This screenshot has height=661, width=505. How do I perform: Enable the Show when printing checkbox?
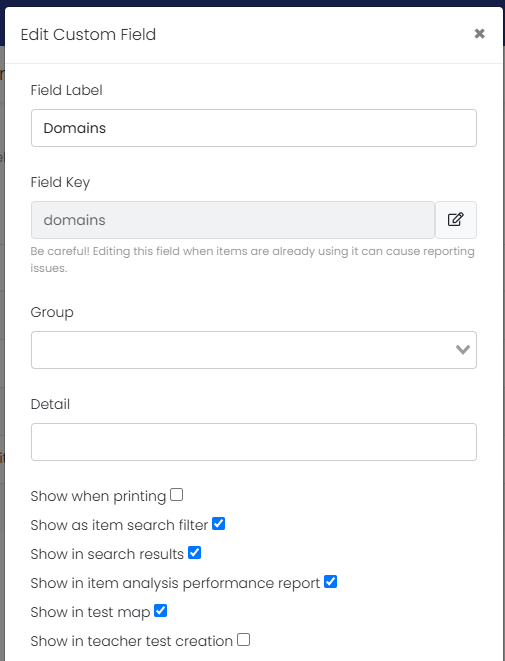click(x=176, y=494)
